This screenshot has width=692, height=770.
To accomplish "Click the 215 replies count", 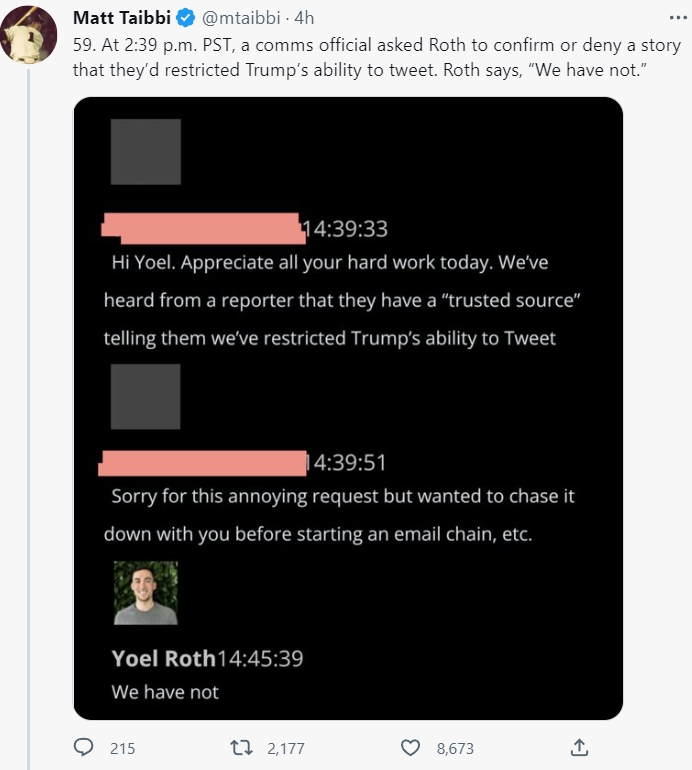I will [122, 748].
